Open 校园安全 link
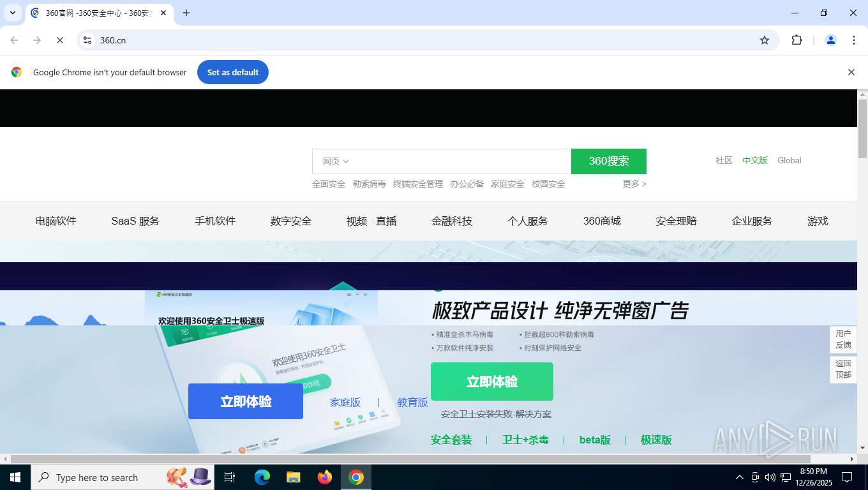 pyautogui.click(x=548, y=184)
